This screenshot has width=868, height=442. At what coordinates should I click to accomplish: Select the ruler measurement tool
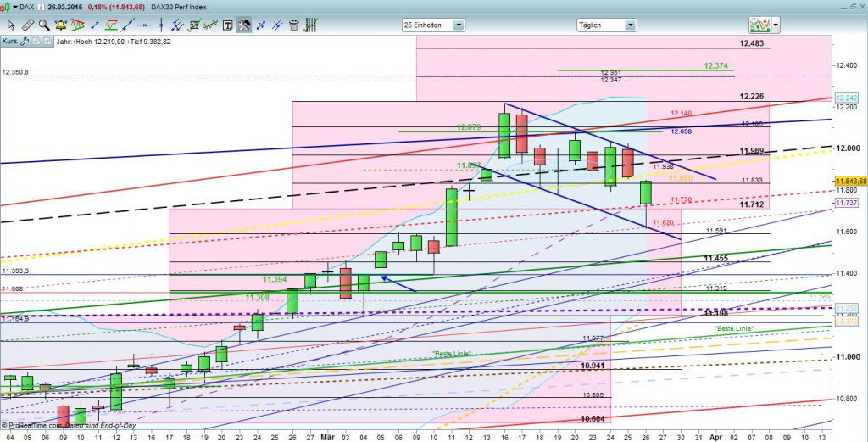click(28, 25)
